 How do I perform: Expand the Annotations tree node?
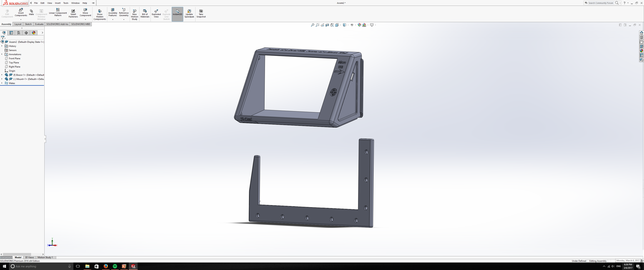(2, 54)
